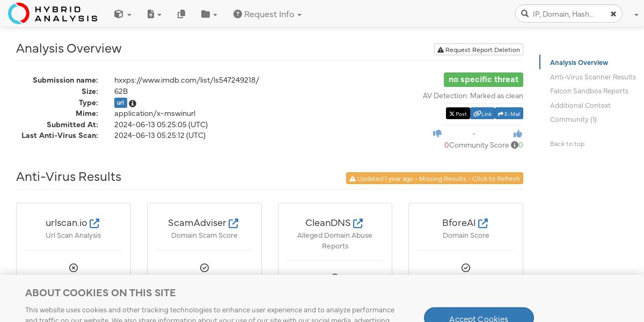Click the submission name URL text
The image size is (644, 322).
tap(187, 80)
